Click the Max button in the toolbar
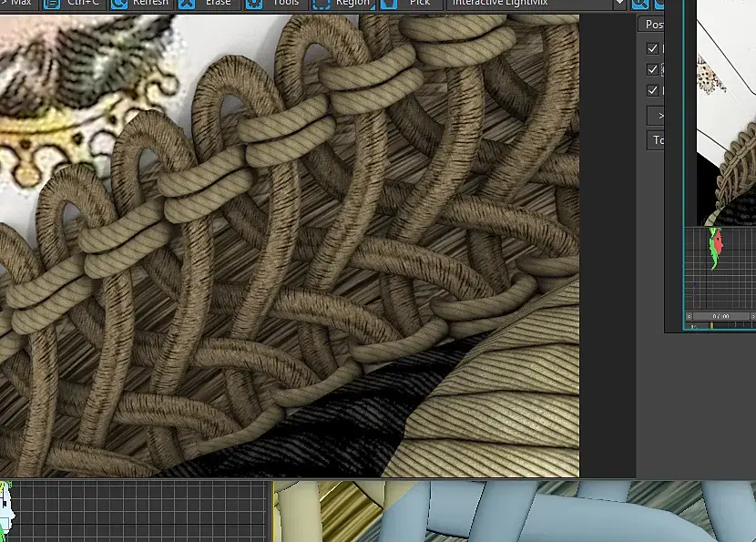The height and width of the screenshot is (542, 756). tap(17, 4)
